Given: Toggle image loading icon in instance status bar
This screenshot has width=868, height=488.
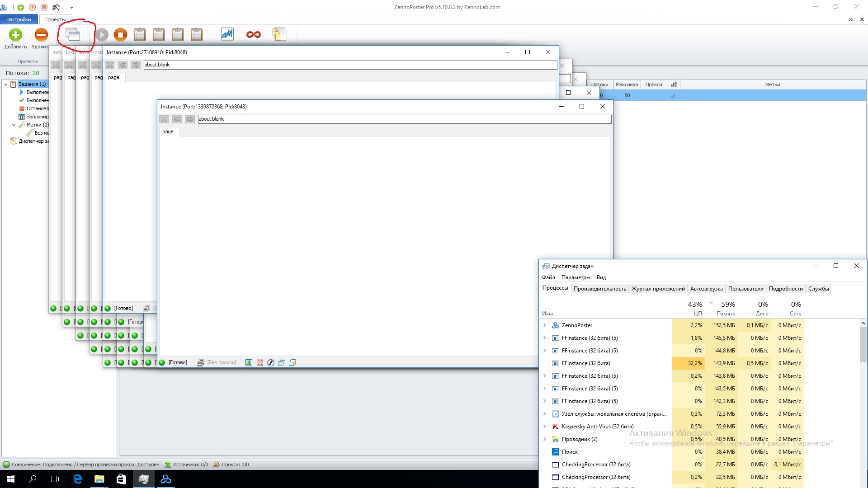Looking at the screenshot, I should [249, 362].
